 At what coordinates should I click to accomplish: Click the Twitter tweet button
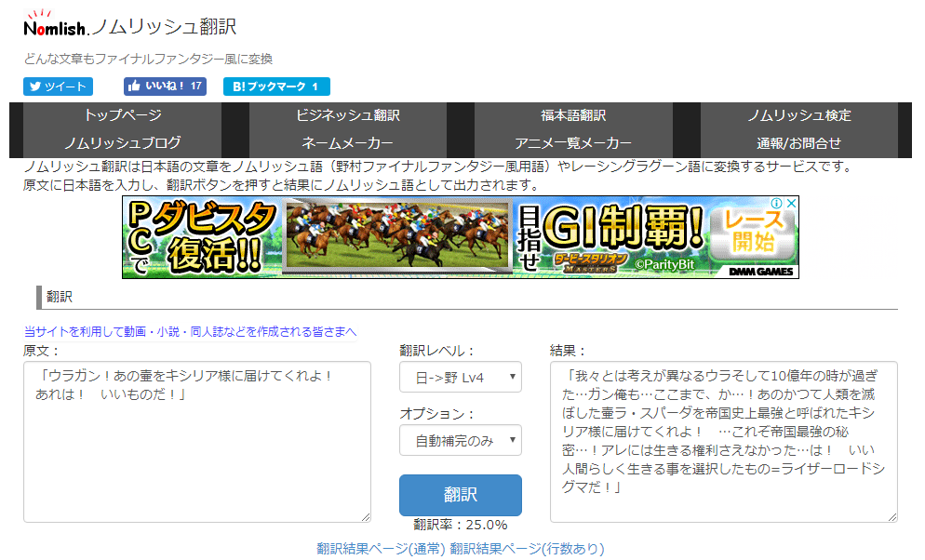[58, 87]
